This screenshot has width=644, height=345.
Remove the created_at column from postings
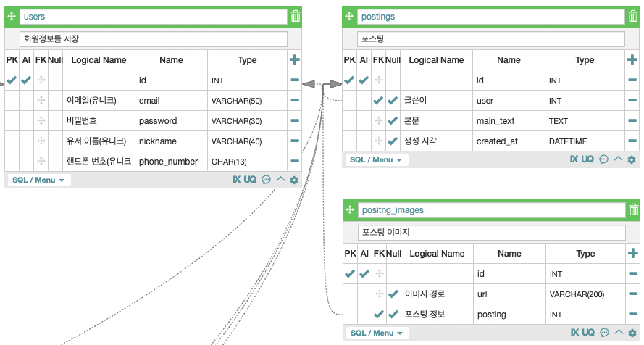[632, 141]
